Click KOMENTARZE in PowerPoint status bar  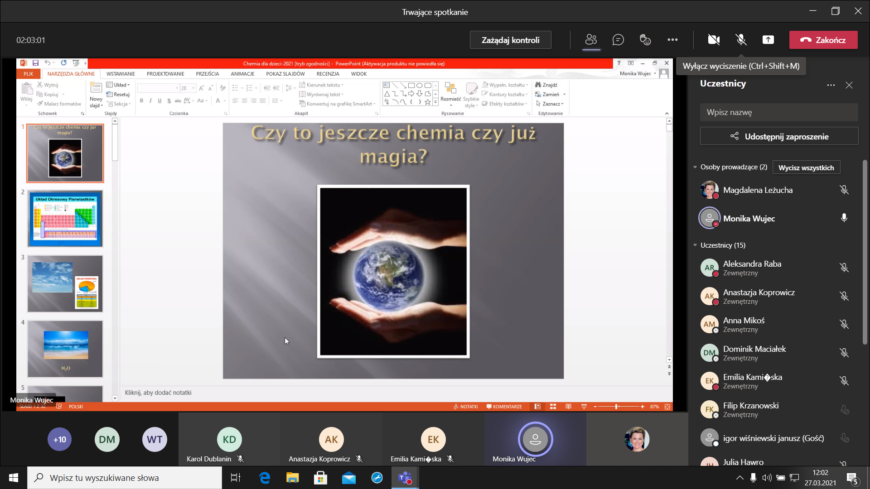504,407
